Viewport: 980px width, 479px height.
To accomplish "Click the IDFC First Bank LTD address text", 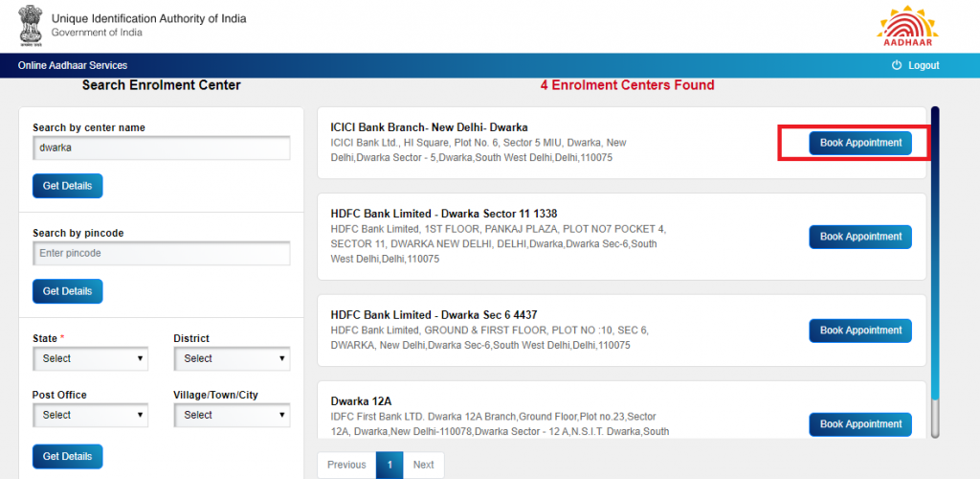I will click(500, 424).
